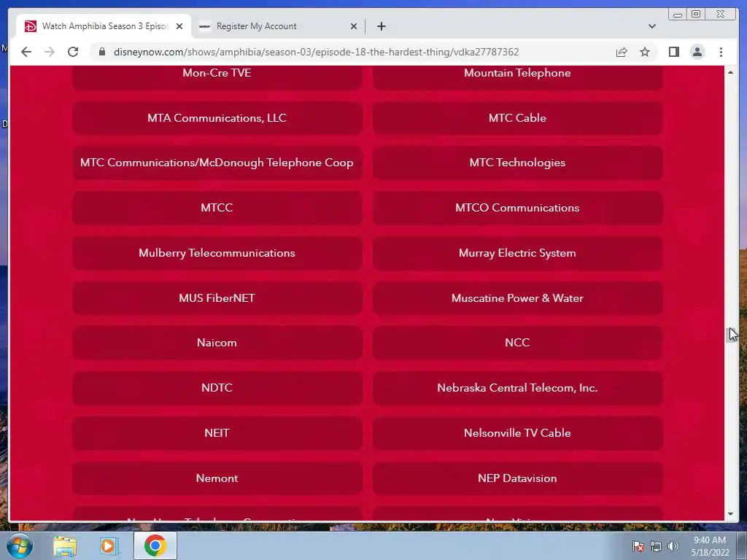747x560 pixels.
Task: Reload the DisneyNOW page
Action: click(73, 52)
